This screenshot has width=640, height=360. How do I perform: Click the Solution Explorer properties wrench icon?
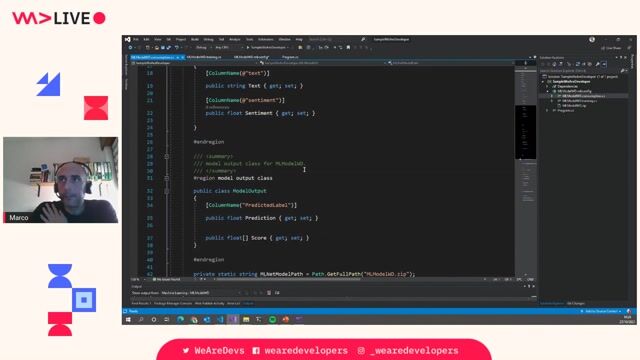597,64
